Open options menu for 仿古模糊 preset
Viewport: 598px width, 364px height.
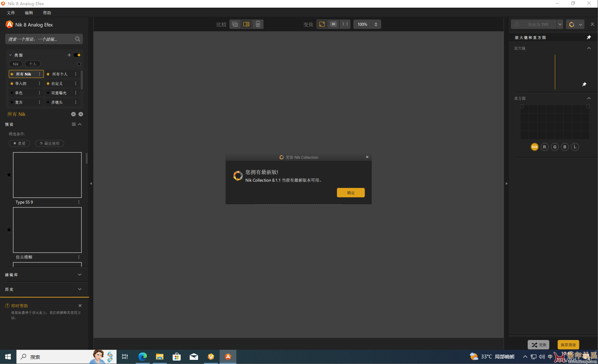[79, 257]
